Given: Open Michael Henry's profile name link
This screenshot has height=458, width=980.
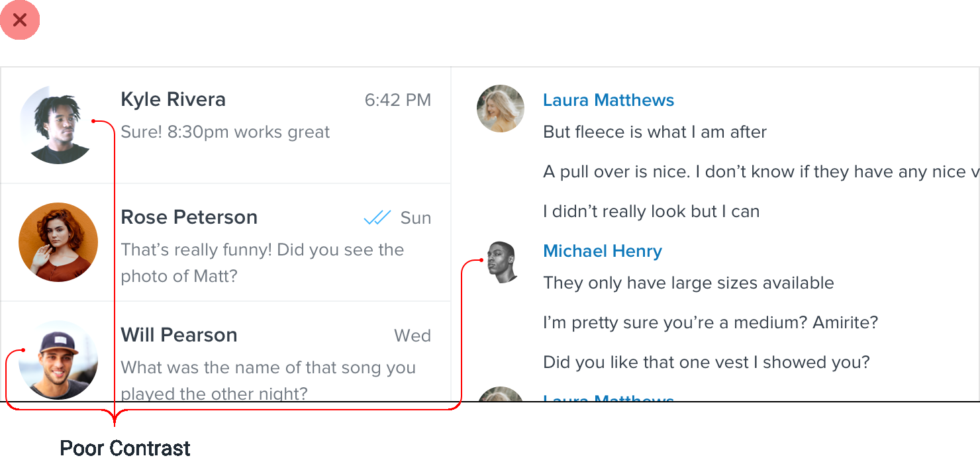Looking at the screenshot, I should (x=602, y=252).
